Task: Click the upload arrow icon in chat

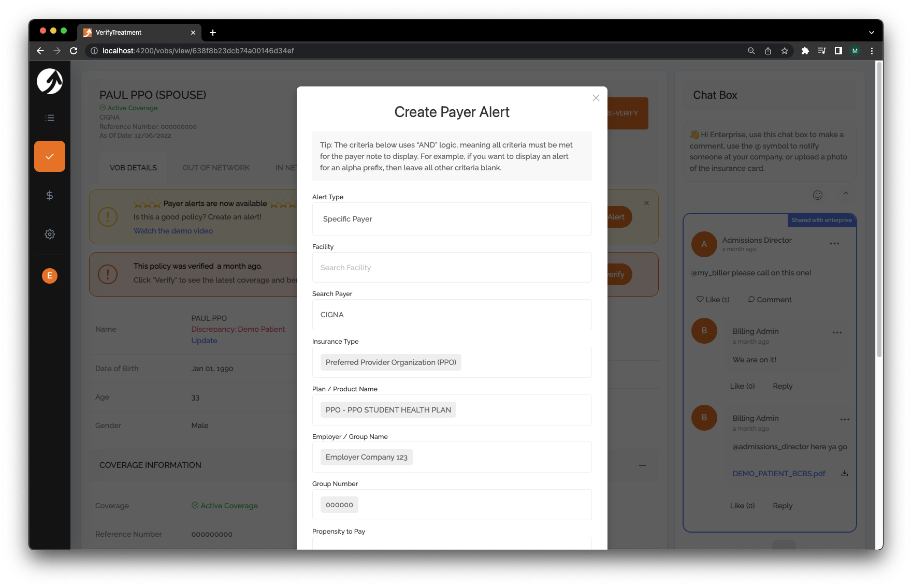Action: (x=846, y=195)
